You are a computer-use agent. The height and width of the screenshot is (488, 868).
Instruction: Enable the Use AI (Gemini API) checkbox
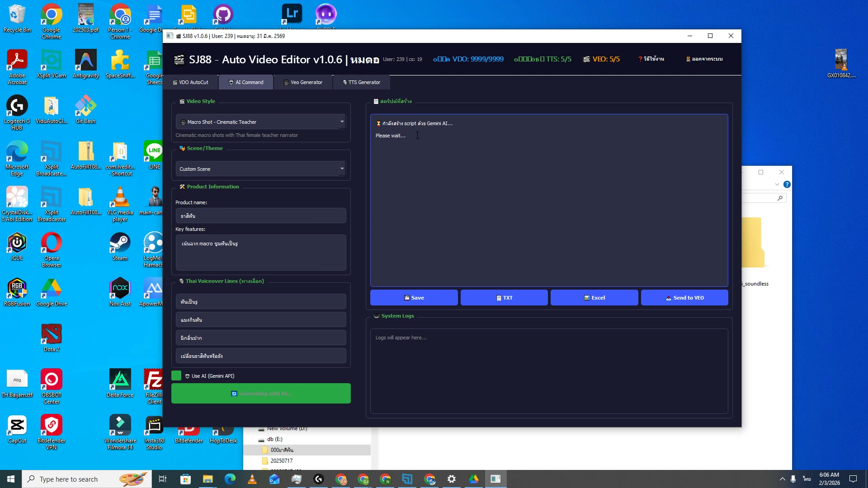(176, 375)
